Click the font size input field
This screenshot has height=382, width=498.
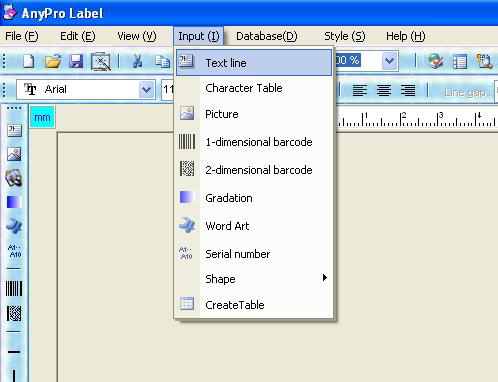click(x=168, y=89)
